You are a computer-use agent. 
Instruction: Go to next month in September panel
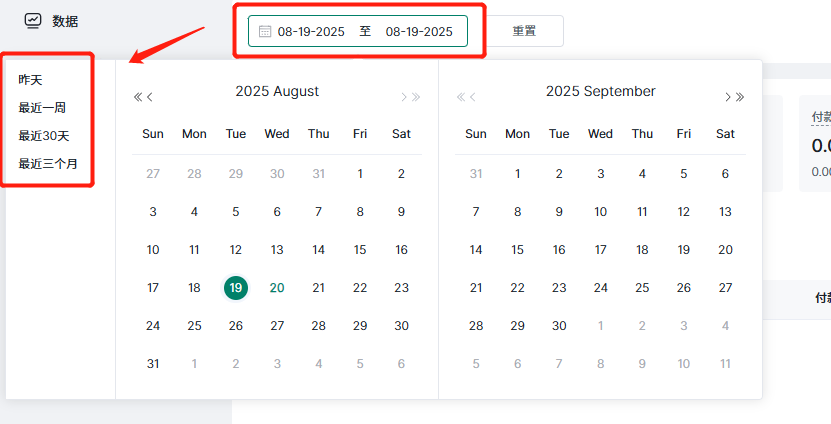tap(728, 97)
